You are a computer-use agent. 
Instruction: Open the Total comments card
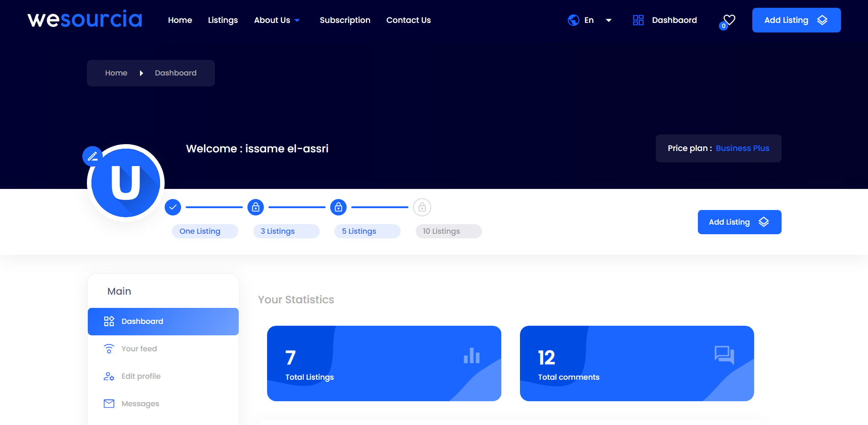coord(637,364)
